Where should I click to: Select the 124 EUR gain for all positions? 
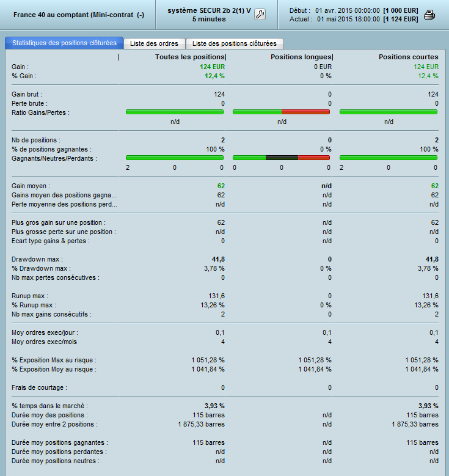point(212,67)
